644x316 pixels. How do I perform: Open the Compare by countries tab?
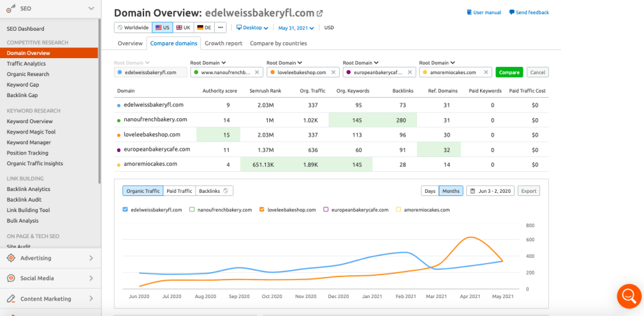coord(278,43)
